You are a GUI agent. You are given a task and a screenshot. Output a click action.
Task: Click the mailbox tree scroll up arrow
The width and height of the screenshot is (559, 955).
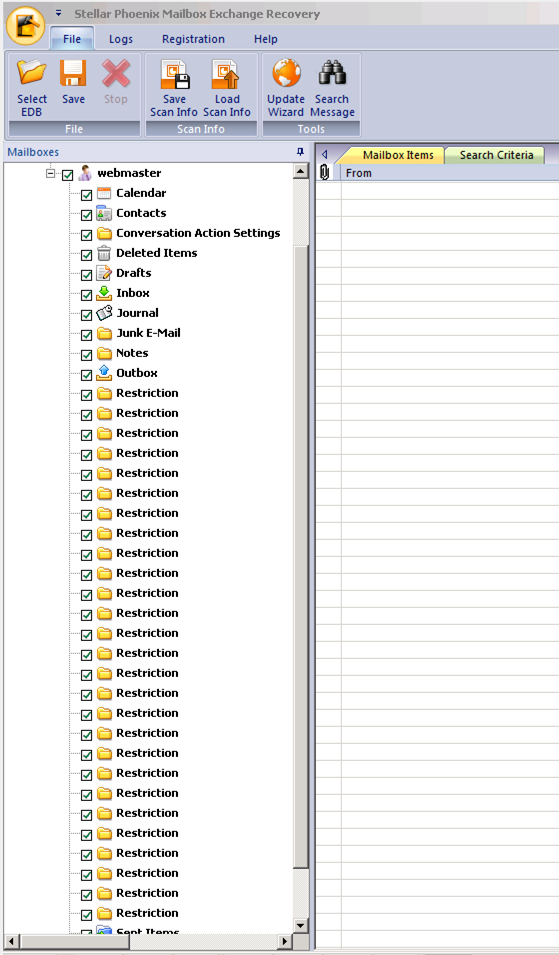tap(301, 172)
